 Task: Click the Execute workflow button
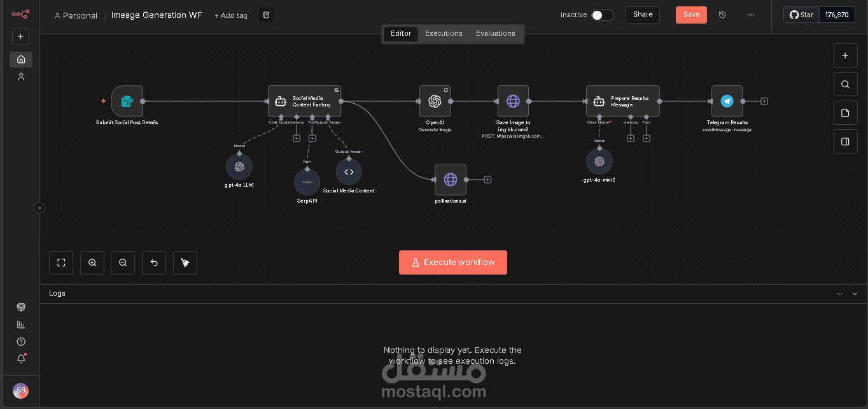[453, 262]
